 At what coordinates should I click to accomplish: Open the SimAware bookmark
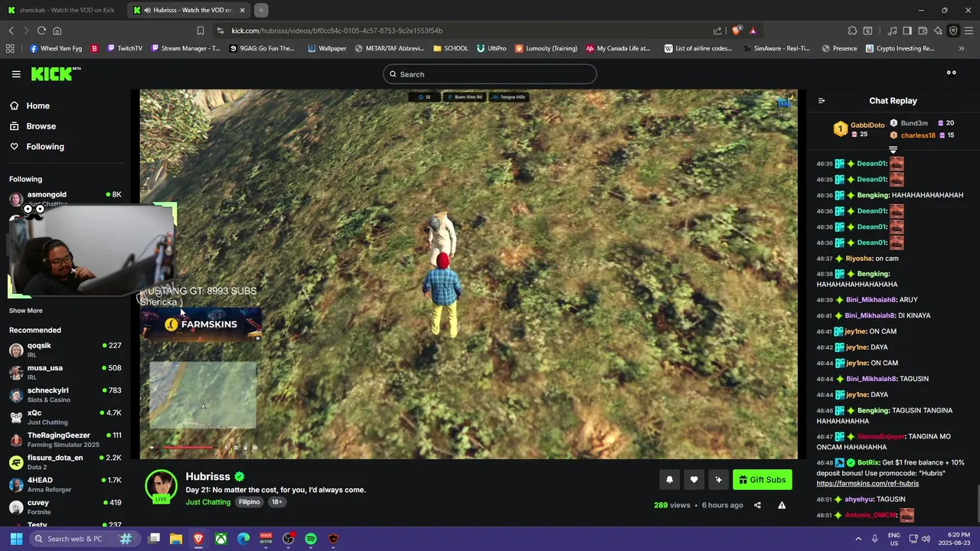coord(776,48)
